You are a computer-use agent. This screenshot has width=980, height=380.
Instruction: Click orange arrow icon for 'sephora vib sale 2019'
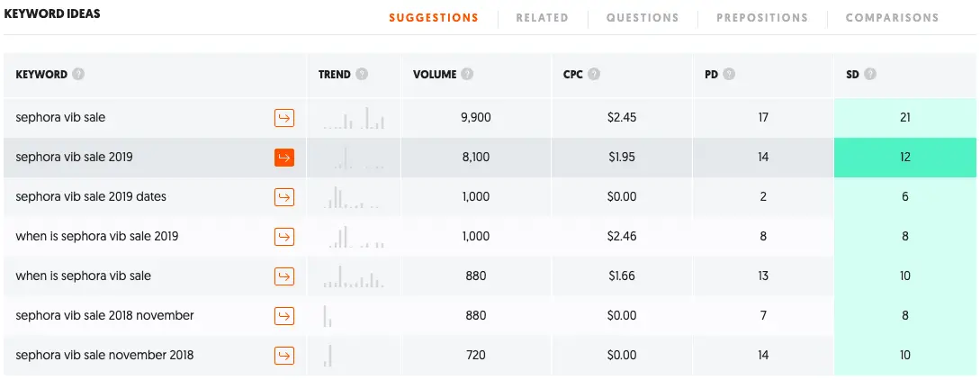click(x=284, y=158)
